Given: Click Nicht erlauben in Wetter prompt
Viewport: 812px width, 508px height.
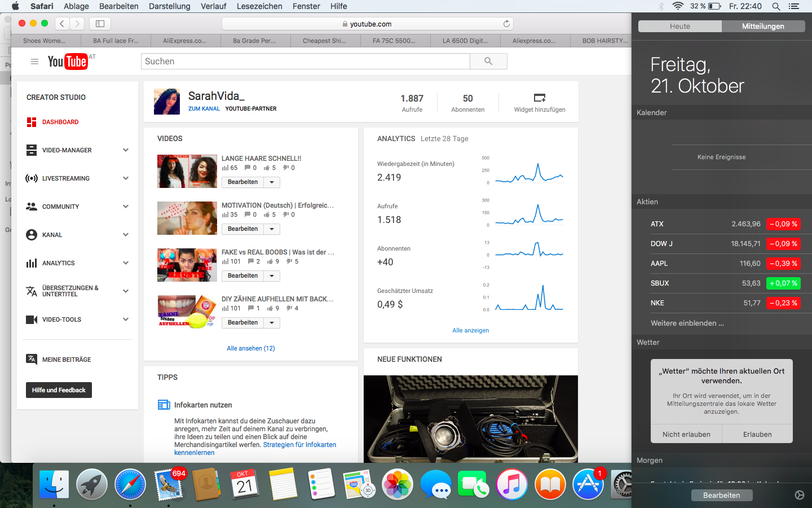Looking at the screenshot, I should pyautogui.click(x=686, y=434).
